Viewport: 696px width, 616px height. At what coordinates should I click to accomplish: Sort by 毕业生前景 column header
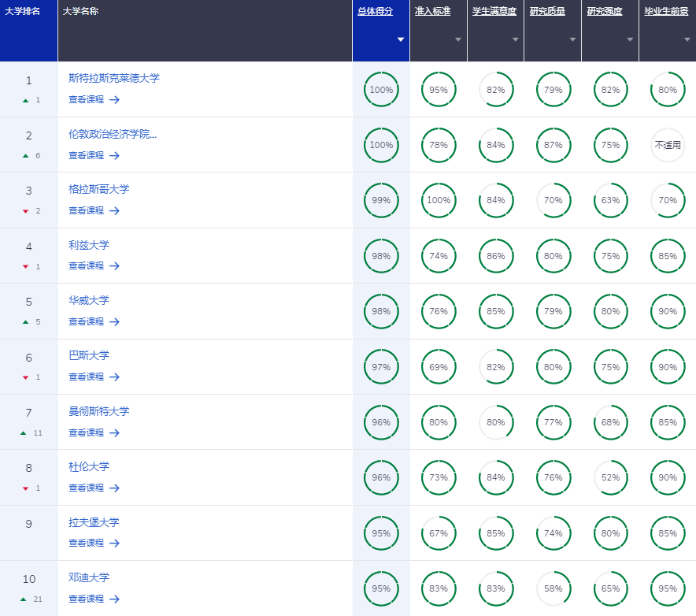[x=667, y=11]
